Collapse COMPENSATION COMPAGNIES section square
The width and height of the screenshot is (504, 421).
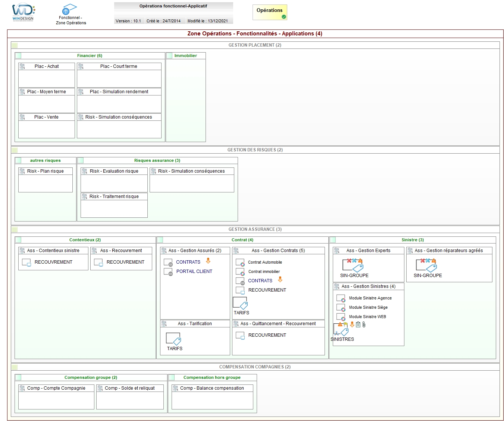(15, 367)
